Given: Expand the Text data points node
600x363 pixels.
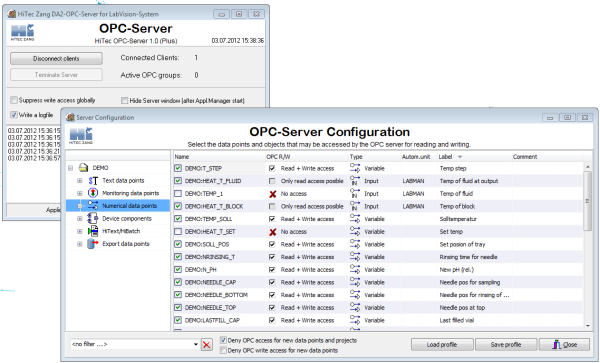Looking at the screenshot, I should tap(80, 181).
